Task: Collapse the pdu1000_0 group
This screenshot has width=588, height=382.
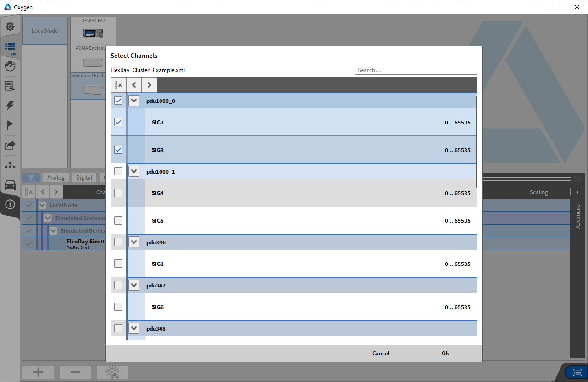Action: (x=134, y=101)
